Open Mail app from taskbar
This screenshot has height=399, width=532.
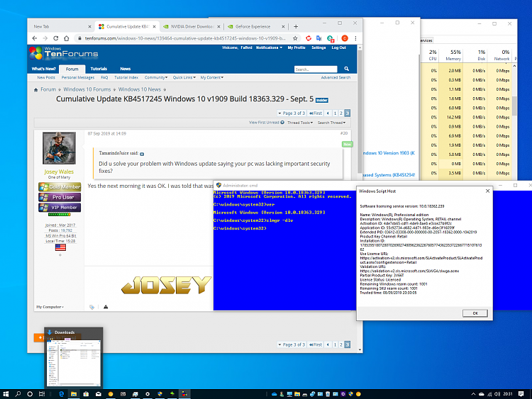point(99,394)
